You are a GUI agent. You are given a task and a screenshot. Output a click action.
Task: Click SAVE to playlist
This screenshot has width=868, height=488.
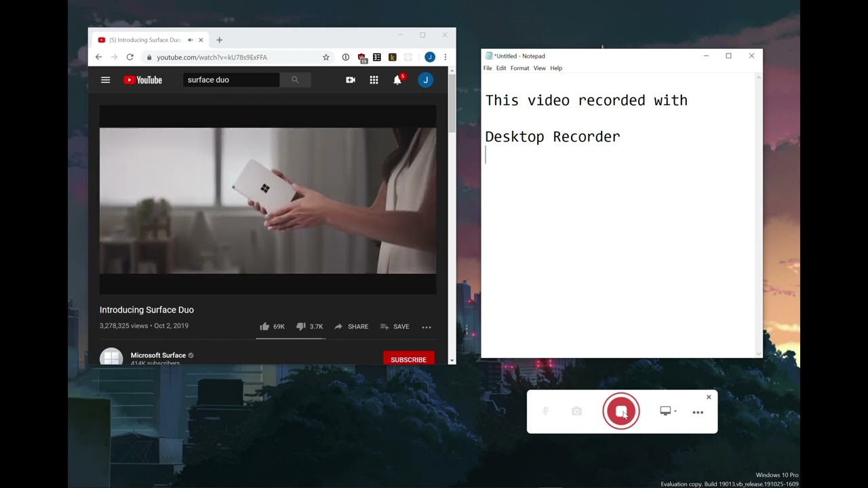click(395, 327)
